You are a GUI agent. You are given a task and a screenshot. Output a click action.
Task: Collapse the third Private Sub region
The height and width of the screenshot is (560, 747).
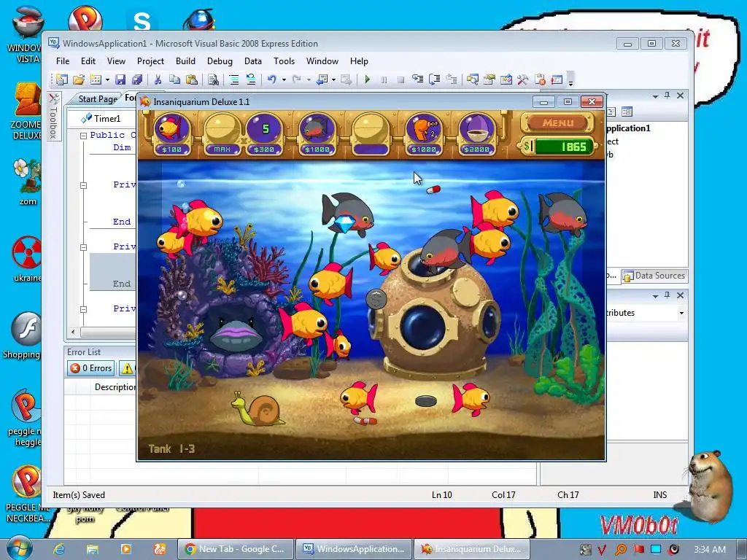(83, 309)
